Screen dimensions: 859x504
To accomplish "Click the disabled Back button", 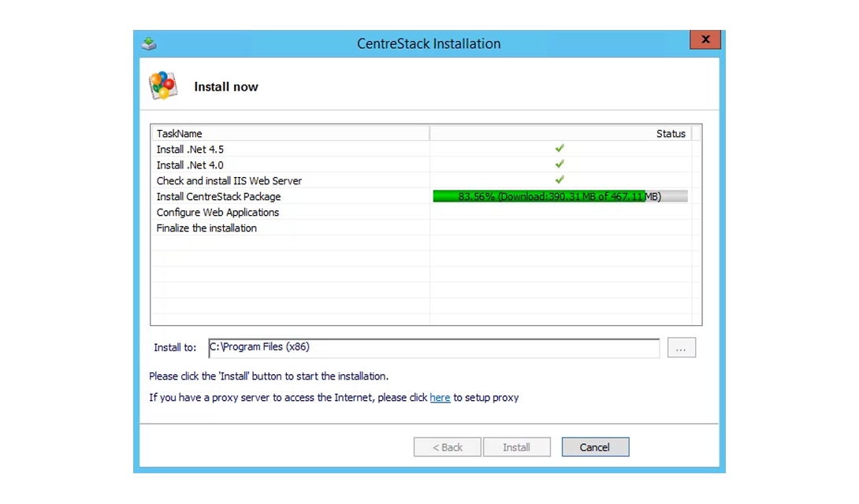I will coord(447,447).
